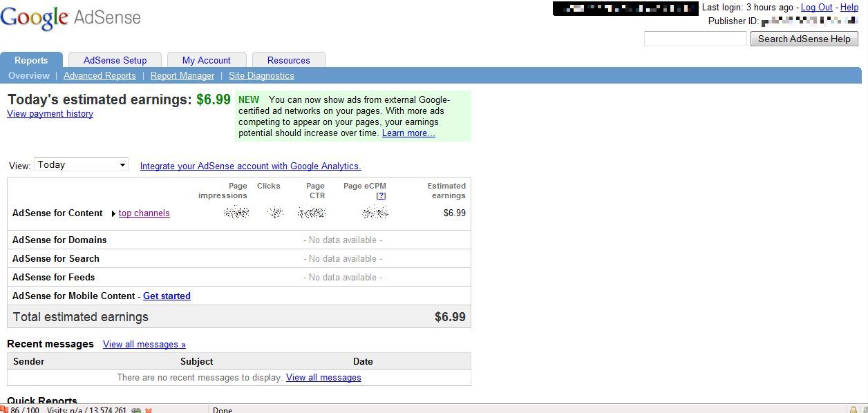Open the top channels link
868x413 pixels.
144,213
